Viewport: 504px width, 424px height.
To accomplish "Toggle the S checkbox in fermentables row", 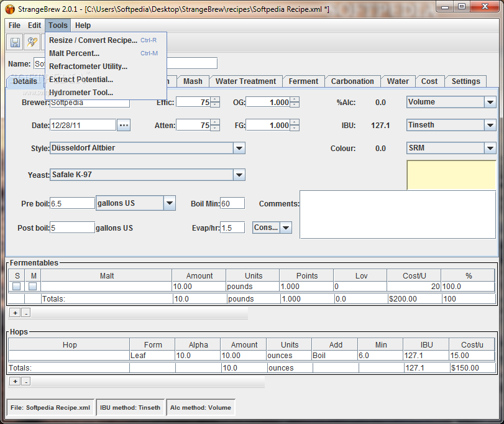I will pyautogui.click(x=16, y=286).
